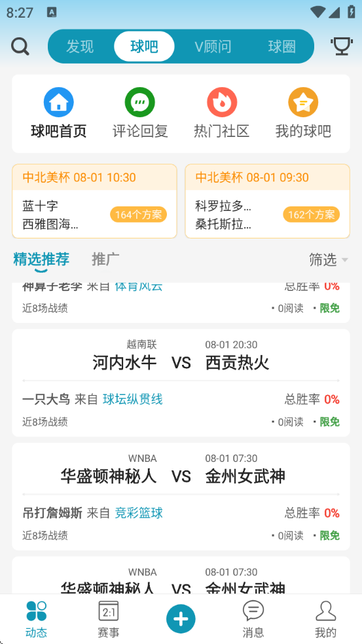362x644 pixels.
Task: Open 我的球吧 star icon
Action: [x=303, y=102]
